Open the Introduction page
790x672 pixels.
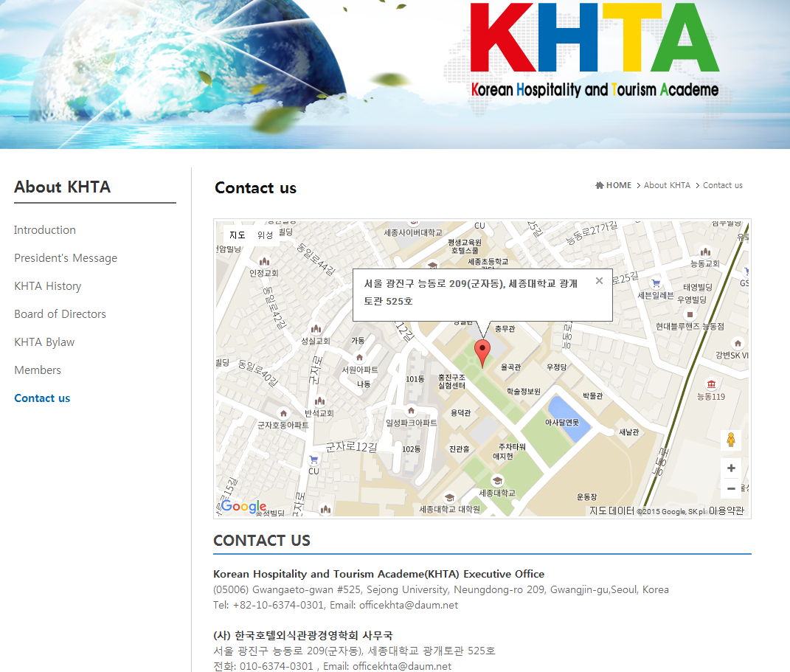(x=45, y=230)
